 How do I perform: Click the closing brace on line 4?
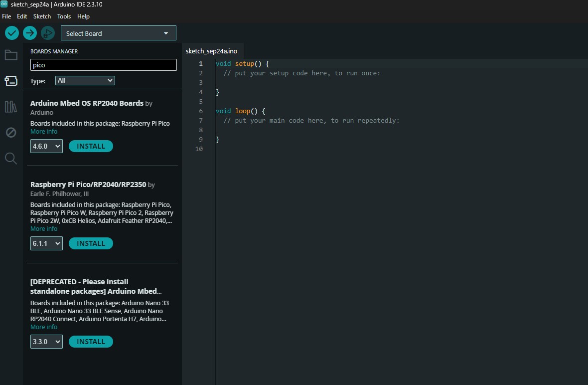pos(217,92)
